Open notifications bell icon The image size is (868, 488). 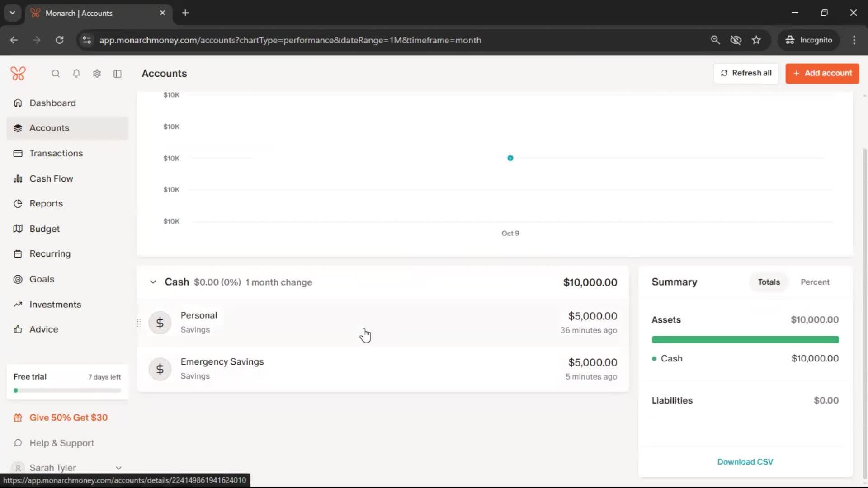click(76, 74)
